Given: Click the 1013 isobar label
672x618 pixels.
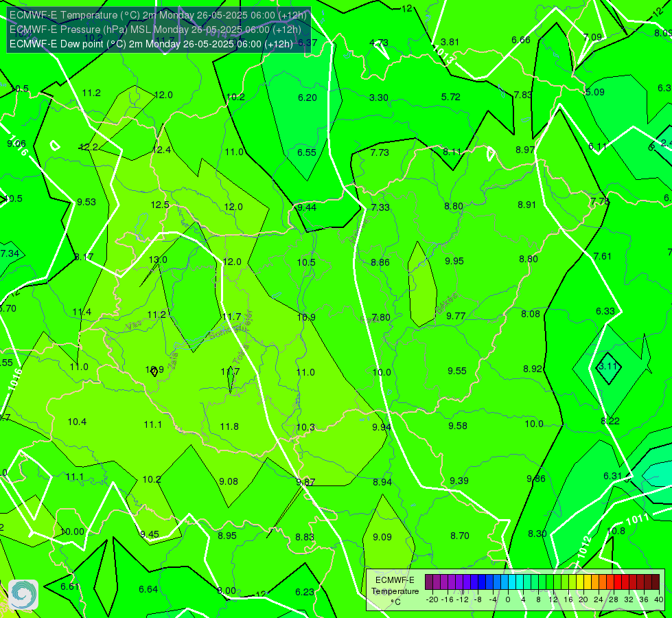Looking at the screenshot, I should click(443, 56).
